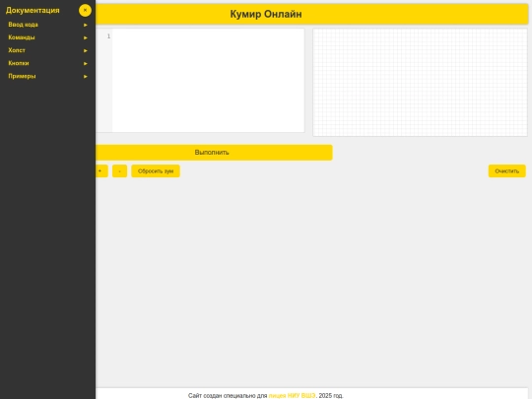Open the Кнопки documentation section
This screenshot has width=532, height=399.
[x=47, y=63]
